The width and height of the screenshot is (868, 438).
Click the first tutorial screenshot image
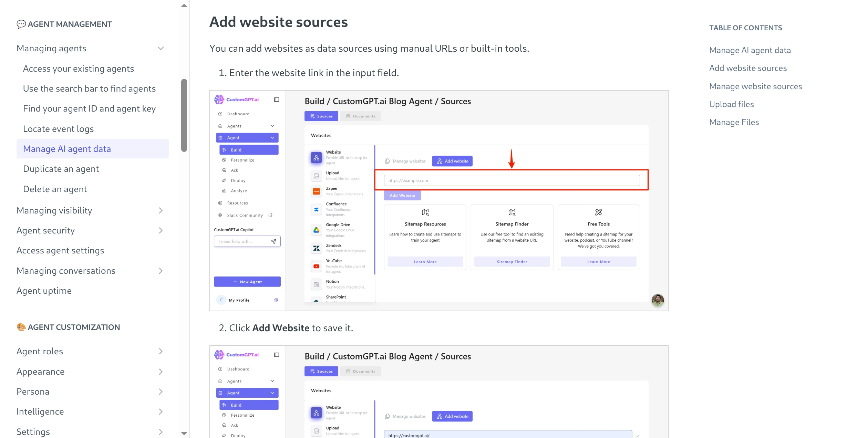439,200
